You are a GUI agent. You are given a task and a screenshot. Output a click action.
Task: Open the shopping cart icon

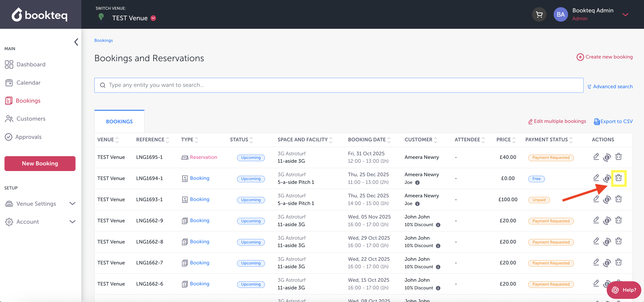click(539, 15)
